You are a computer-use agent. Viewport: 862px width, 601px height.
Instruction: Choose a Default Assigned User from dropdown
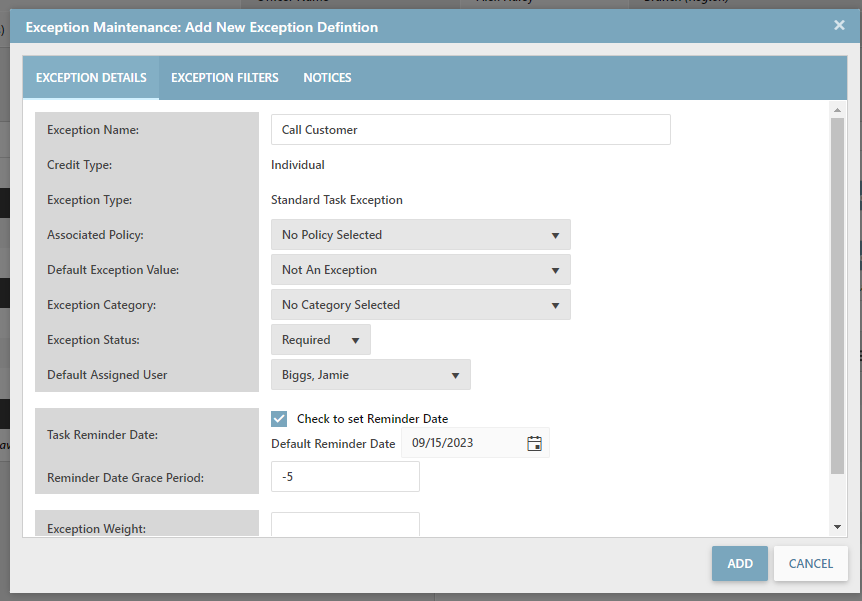coord(370,375)
